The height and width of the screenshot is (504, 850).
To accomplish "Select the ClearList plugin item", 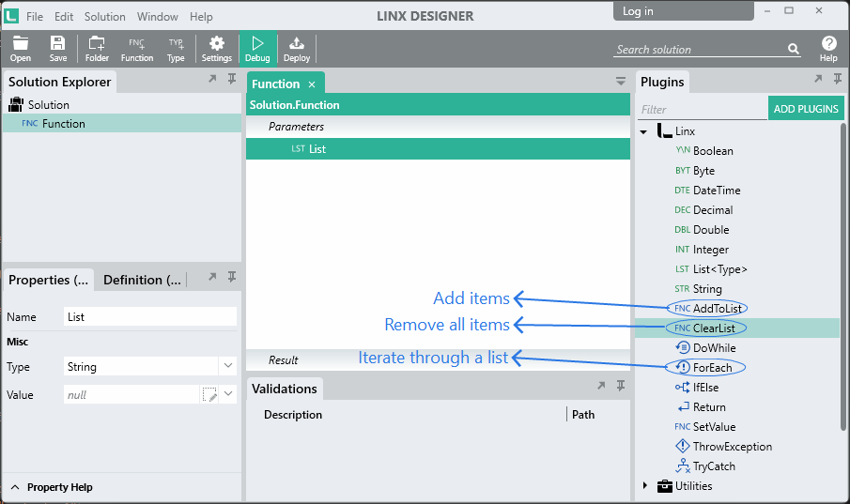I will pyautogui.click(x=704, y=328).
